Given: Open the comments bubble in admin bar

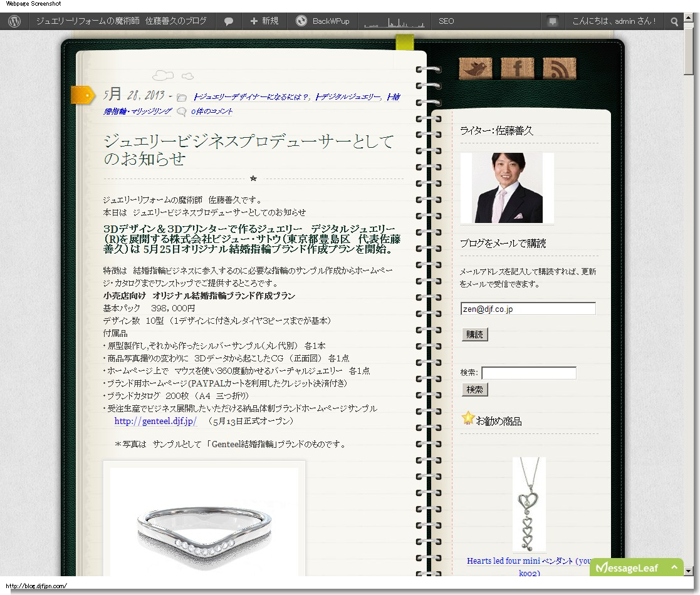Looking at the screenshot, I should [229, 21].
